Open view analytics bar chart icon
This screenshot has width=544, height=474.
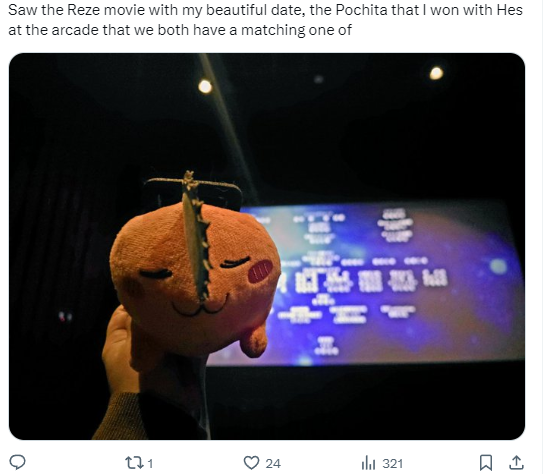[368, 463]
